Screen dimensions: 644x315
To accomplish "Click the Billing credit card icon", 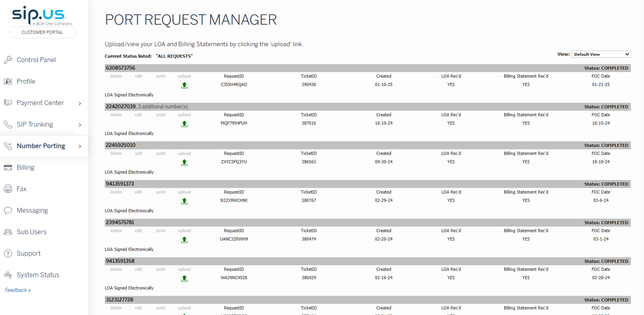I will 8,167.
